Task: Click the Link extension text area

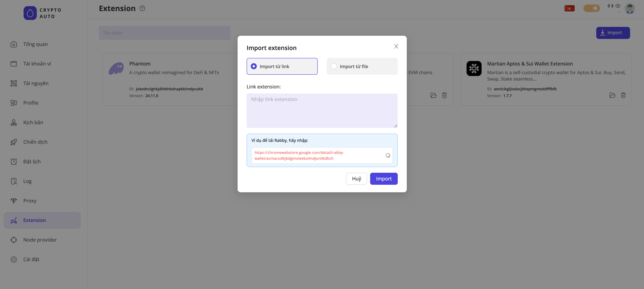Action: [x=322, y=111]
